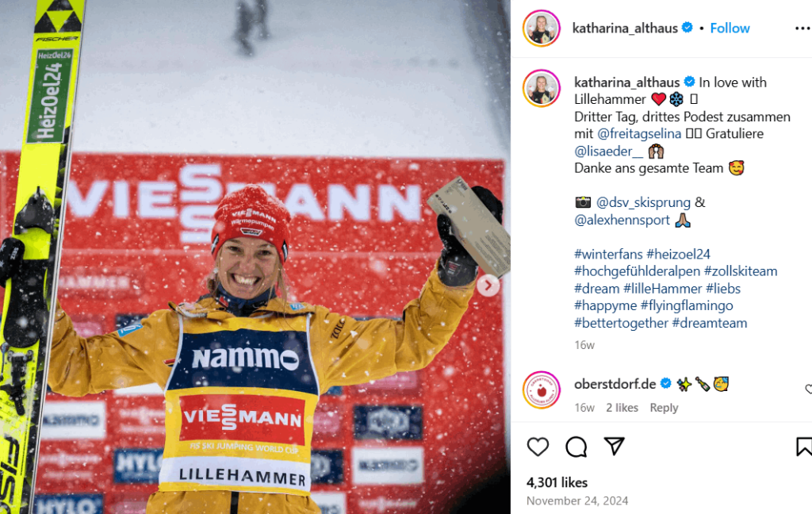Open comments via speech bubble icon
This screenshot has height=514, width=812.
click(576, 447)
